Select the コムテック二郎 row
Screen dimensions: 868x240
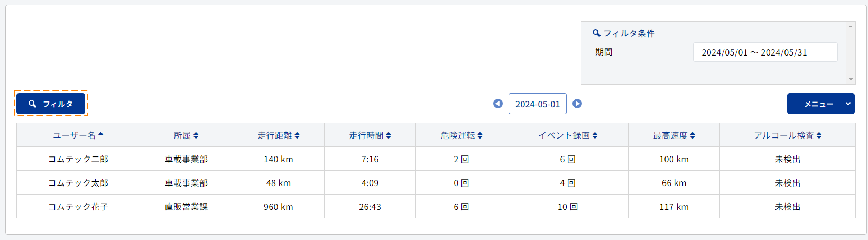tap(436, 159)
